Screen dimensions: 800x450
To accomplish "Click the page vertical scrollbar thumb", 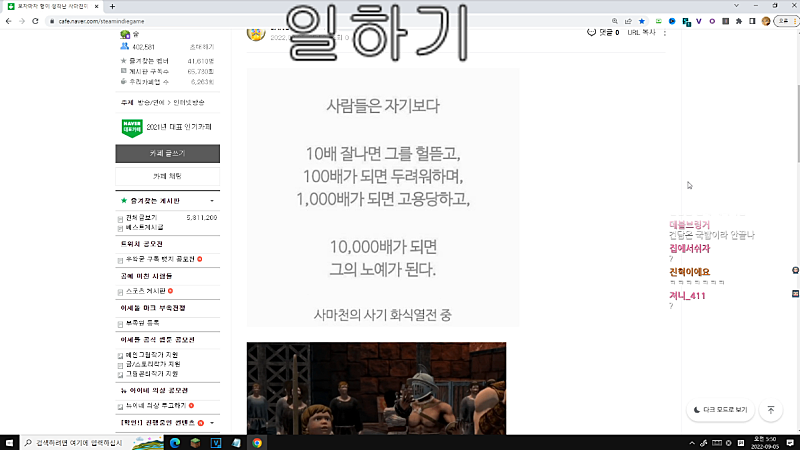I will (797, 123).
